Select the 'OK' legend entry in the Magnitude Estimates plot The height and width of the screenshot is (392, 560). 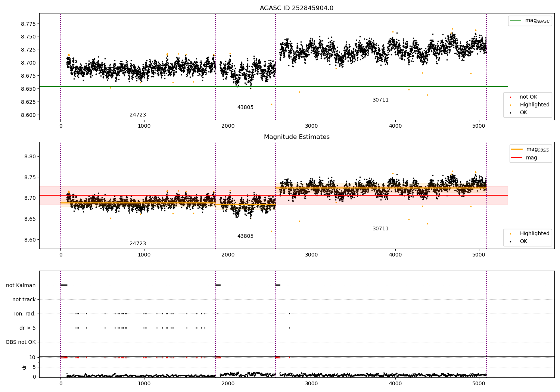tap(523, 242)
